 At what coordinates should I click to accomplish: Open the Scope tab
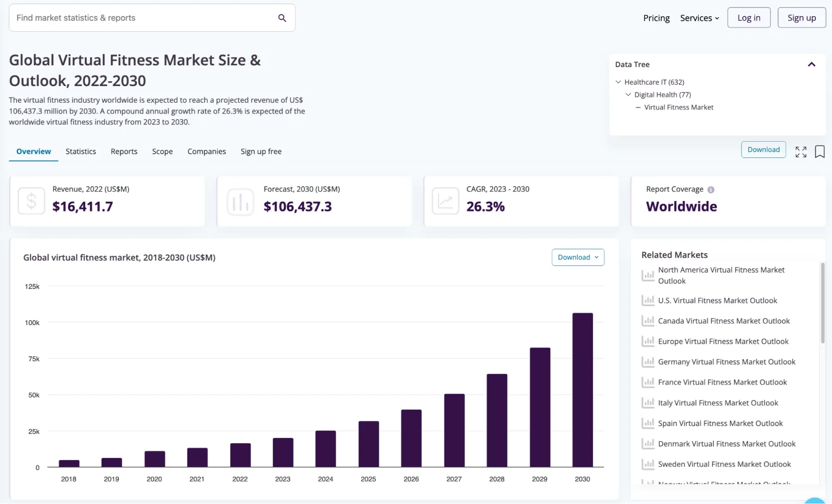[x=162, y=151]
